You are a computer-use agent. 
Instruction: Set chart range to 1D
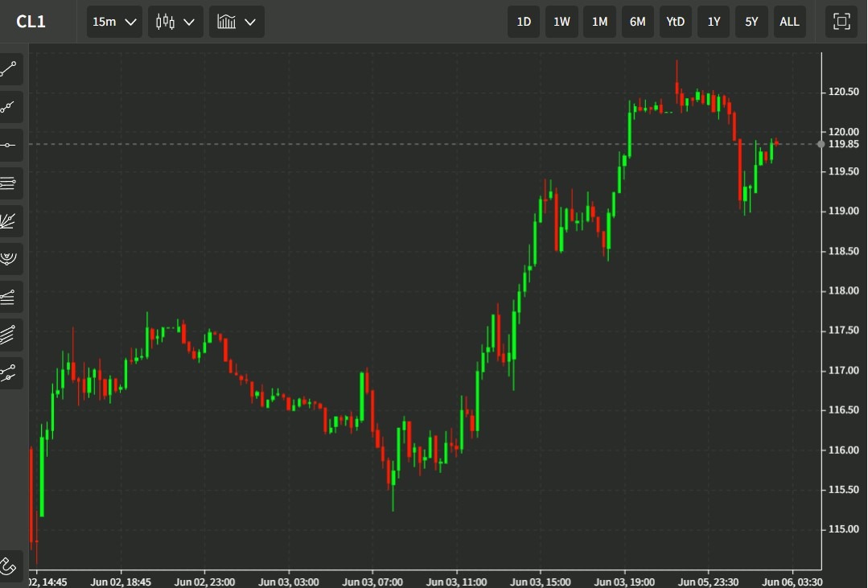[x=524, y=22]
